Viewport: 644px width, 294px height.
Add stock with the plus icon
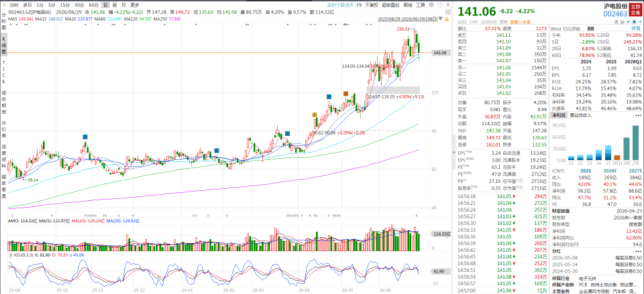640,21
